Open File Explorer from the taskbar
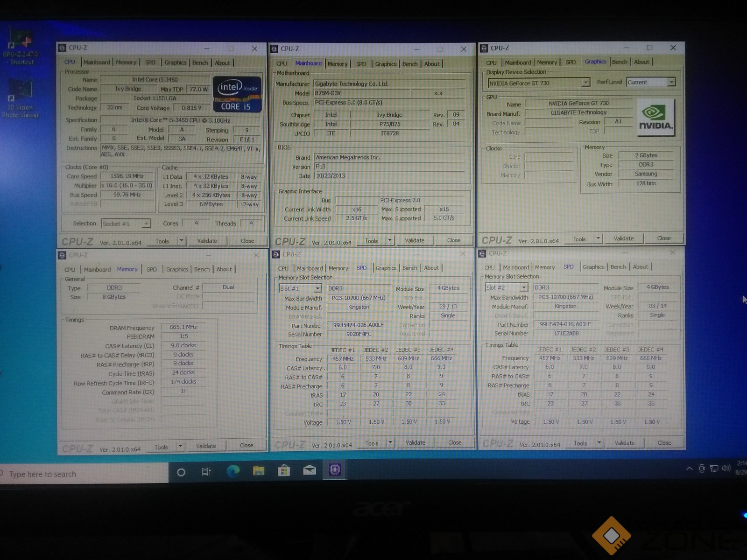The width and height of the screenshot is (747, 560). (x=258, y=470)
